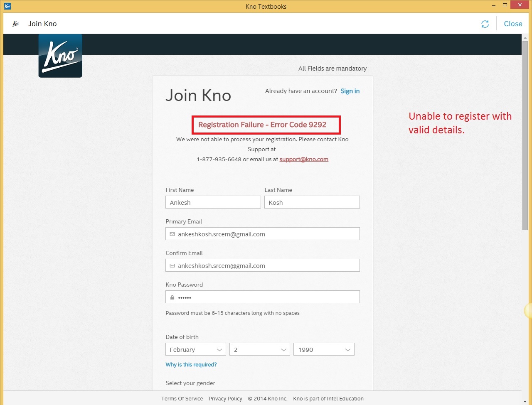Click the © 2014 Kno Inc. text
The image size is (532, 405).
point(268,398)
